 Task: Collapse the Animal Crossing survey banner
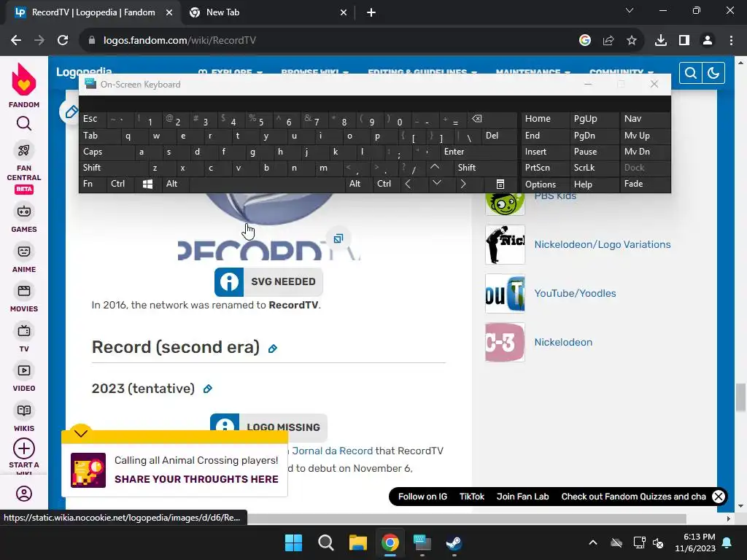click(x=80, y=433)
